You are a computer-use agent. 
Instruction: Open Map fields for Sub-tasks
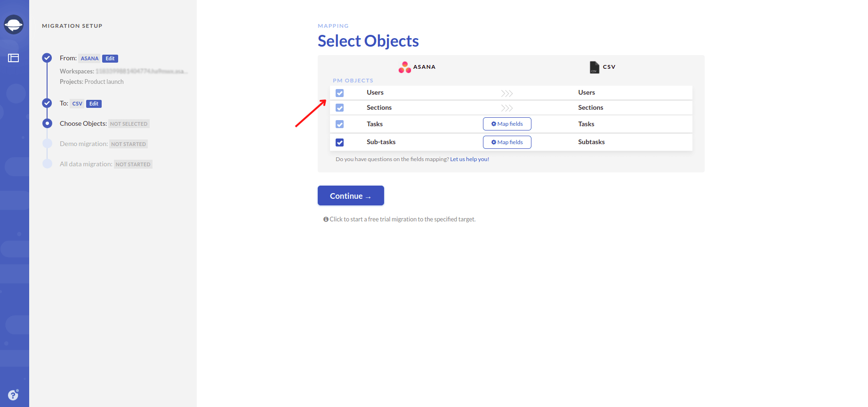(x=507, y=142)
